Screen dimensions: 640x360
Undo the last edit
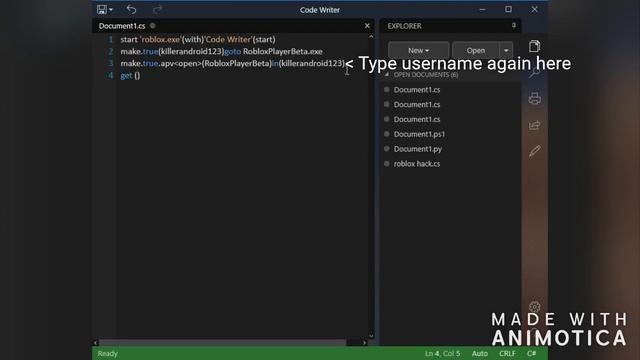click(131, 9)
